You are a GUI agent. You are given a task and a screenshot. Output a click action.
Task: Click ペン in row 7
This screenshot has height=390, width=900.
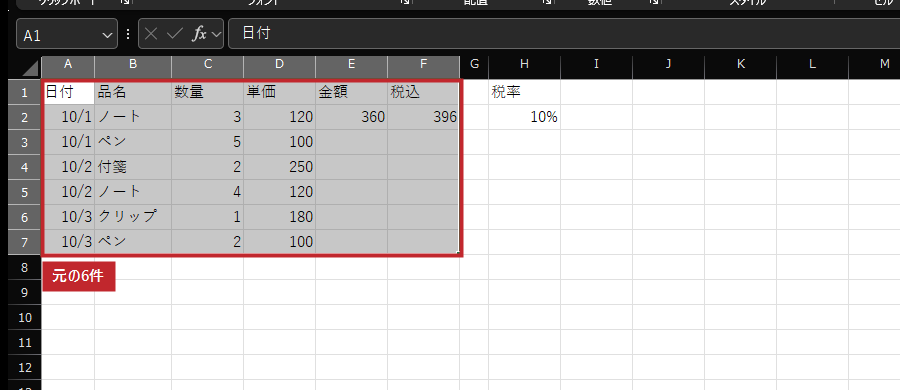pyautogui.click(x=133, y=242)
